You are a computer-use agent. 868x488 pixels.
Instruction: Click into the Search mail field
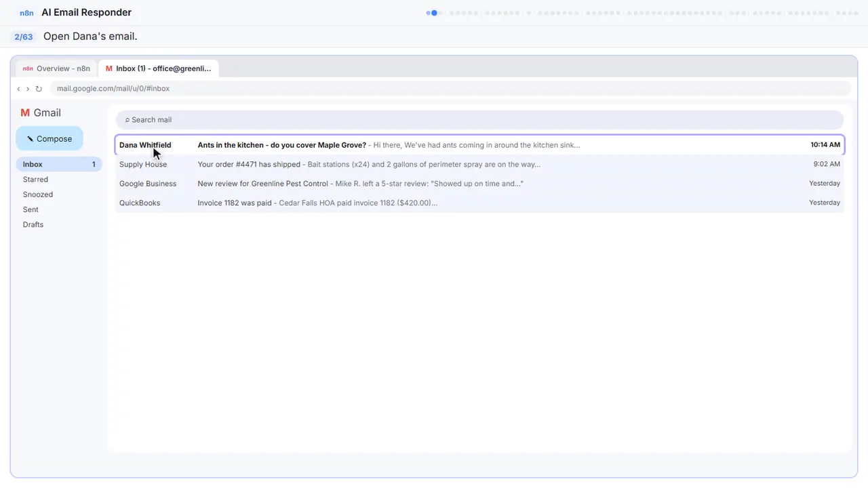tap(479, 120)
